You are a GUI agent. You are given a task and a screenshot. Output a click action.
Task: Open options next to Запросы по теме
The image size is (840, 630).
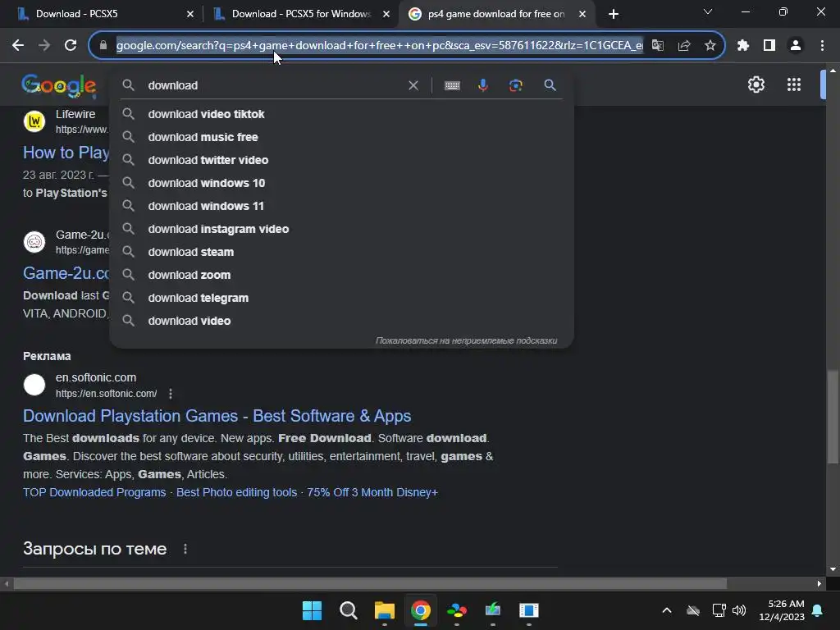pyautogui.click(x=185, y=549)
